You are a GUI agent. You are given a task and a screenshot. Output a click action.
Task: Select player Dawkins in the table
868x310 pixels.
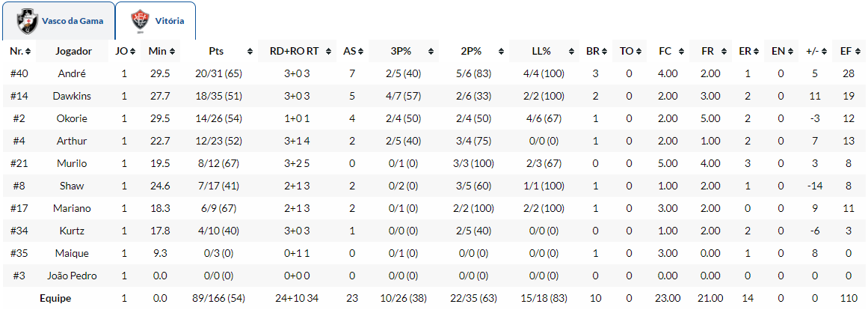(x=72, y=96)
